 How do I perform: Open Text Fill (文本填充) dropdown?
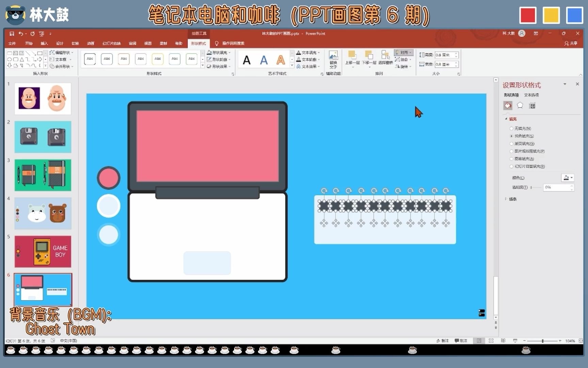(308, 52)
